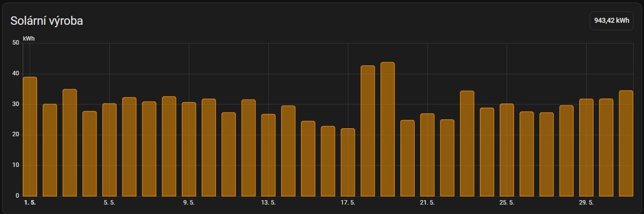Select the bar for 9. 5.
This screenshot has height=214, width=644.
189,149
